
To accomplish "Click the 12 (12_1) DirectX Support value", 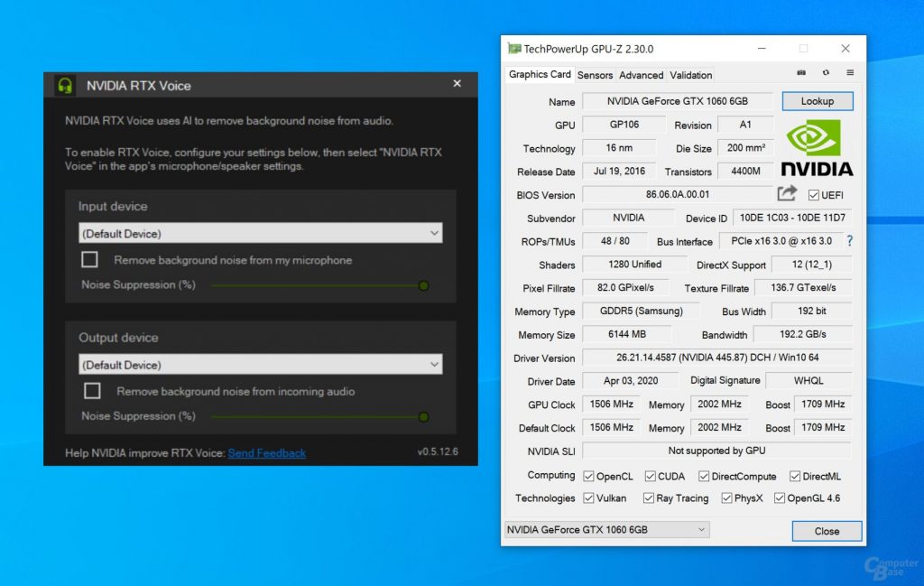I will click(812, 265).
